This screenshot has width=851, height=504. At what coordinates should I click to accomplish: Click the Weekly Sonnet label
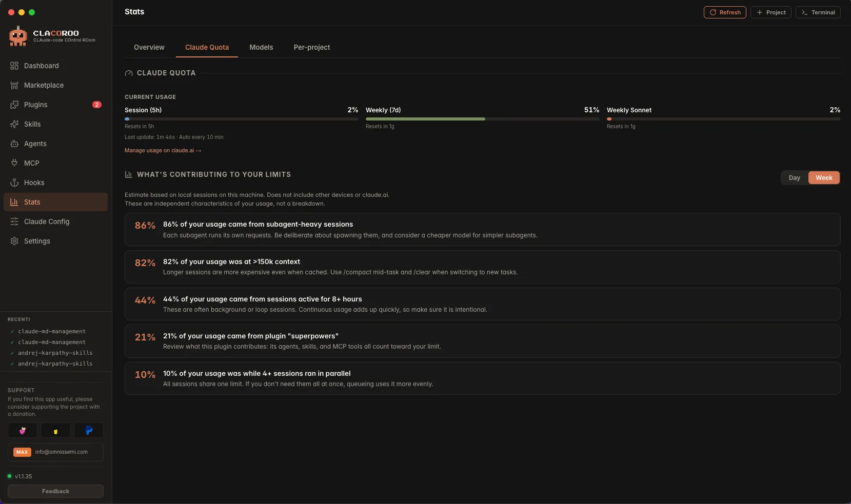(x=629, y=110)
